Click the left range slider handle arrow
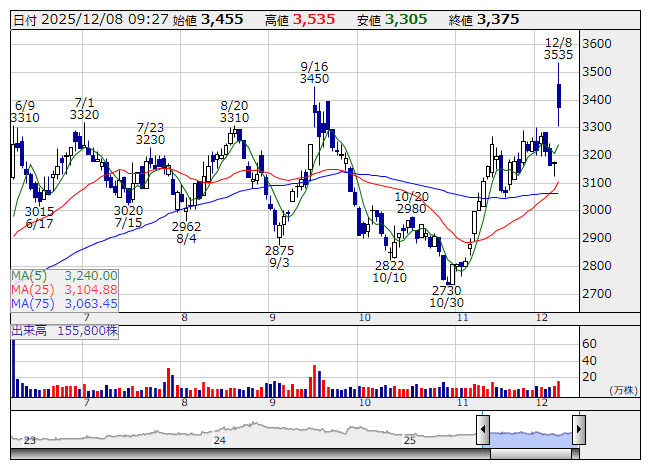This screenshot has height=470, width=653. [x=483, y=430]
